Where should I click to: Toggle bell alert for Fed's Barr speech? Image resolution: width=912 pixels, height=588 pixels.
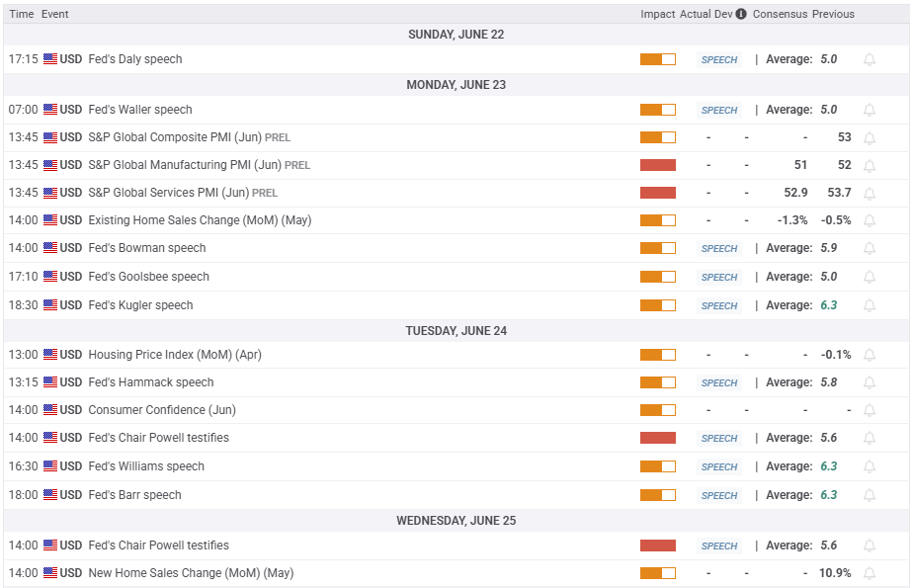click(869, 495)
